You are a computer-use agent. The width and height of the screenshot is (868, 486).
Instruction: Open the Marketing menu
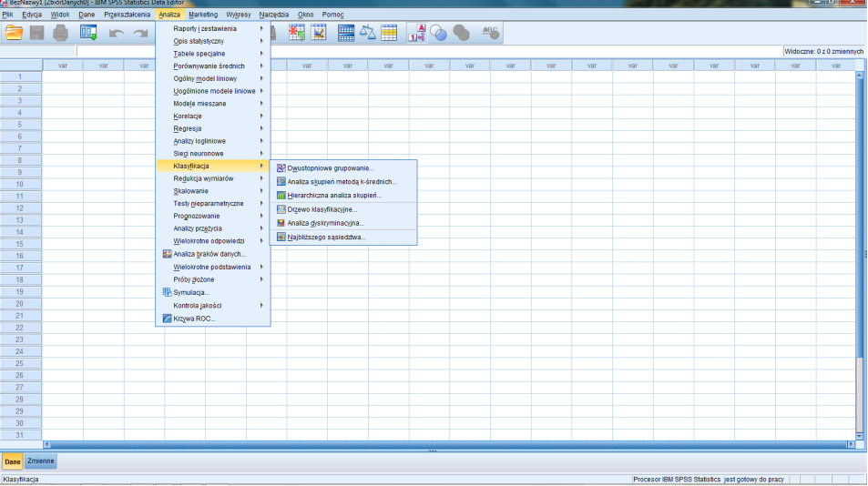click(203, 15)
